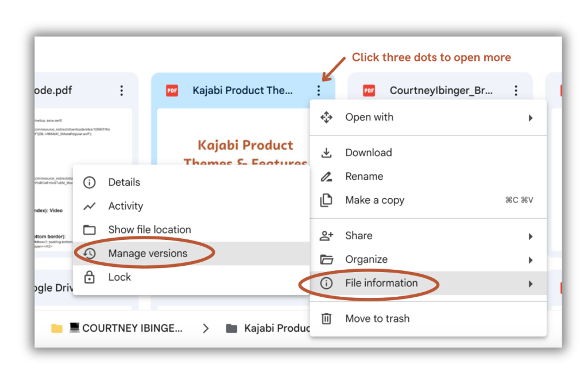Expand the Share submenu arrow
This screenshot has height=392, width=588.
(x=531, y=236)
